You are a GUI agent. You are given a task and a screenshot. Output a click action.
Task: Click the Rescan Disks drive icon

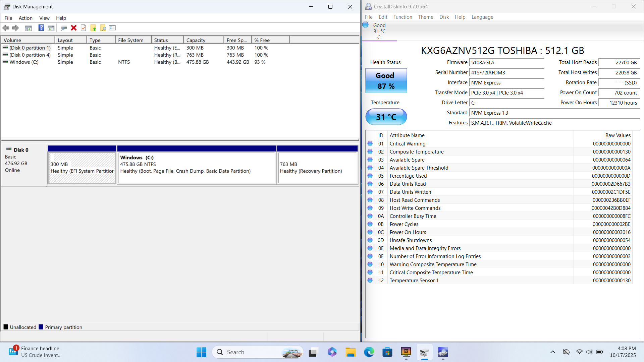tap(64, 28)
